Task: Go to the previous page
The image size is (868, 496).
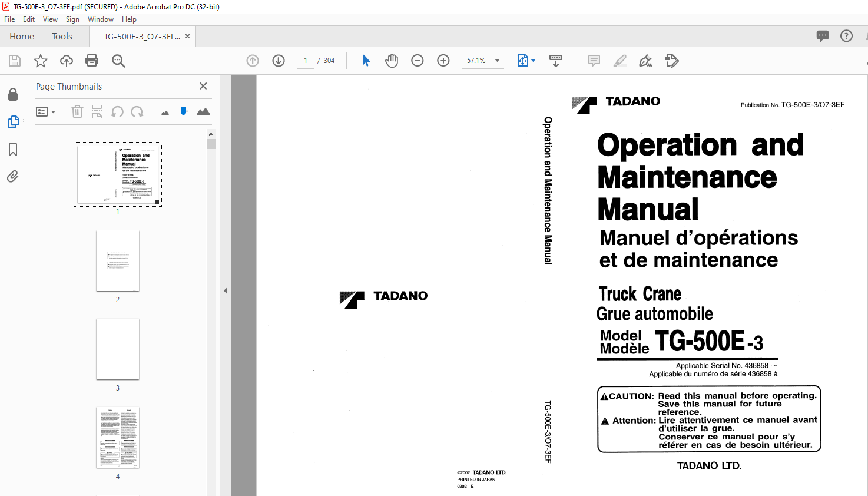Action: pos(253,61)
